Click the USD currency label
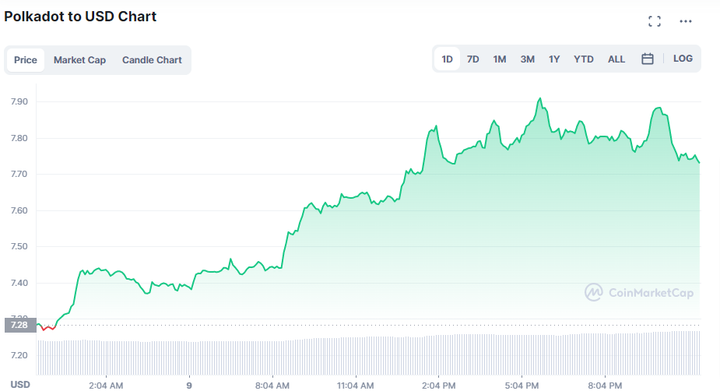Image resolution: width=720 pixels, height=392 pixels. point(20,385)
